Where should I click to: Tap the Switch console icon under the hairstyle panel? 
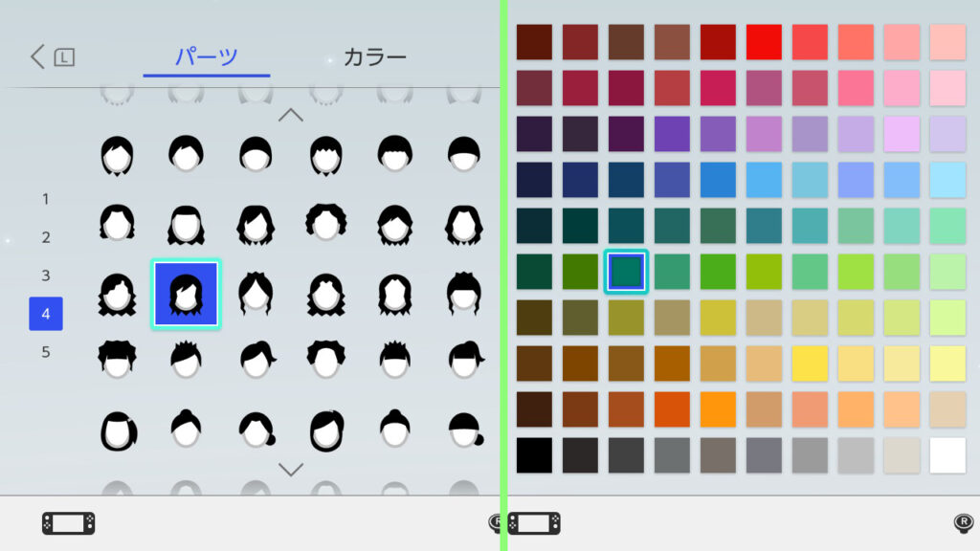click(x=69, y=523)
